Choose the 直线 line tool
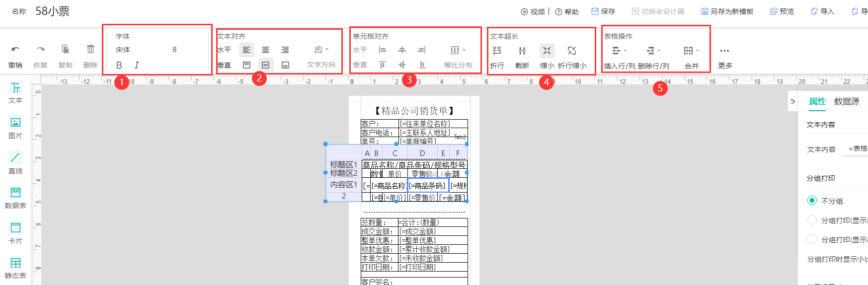Image resolution: width=868 pixels, height=285 pixels. pyautogui.click(x=15, y=163)
